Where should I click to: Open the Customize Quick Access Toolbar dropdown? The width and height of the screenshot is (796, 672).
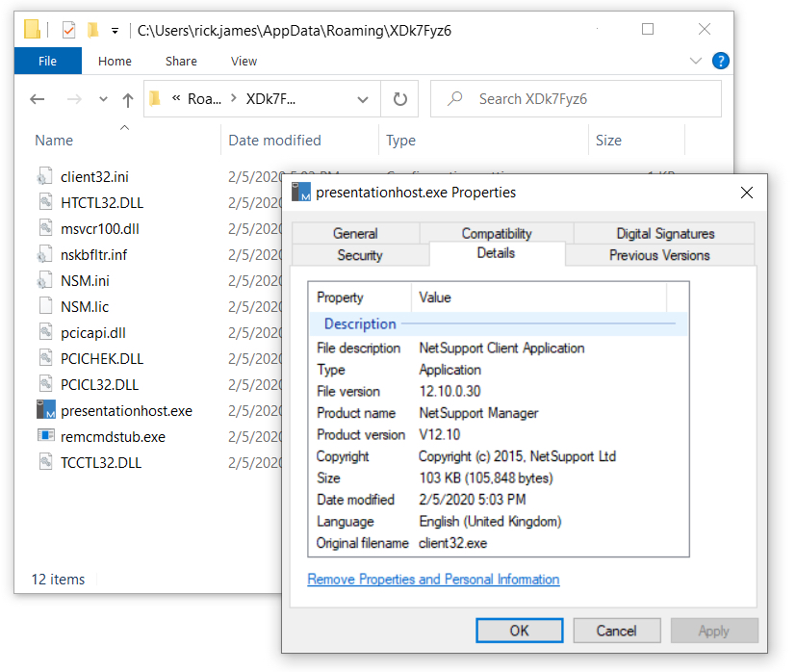click(116, 31)
